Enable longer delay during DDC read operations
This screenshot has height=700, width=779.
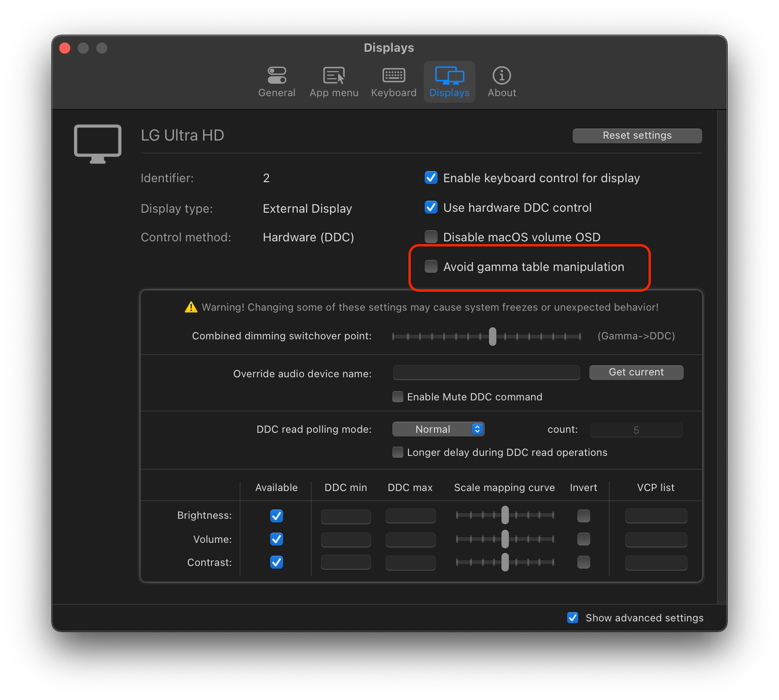[397, 452]
